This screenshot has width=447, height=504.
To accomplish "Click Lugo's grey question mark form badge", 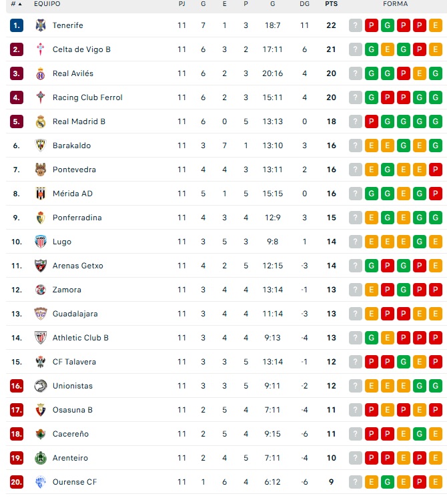I will 356,242.
